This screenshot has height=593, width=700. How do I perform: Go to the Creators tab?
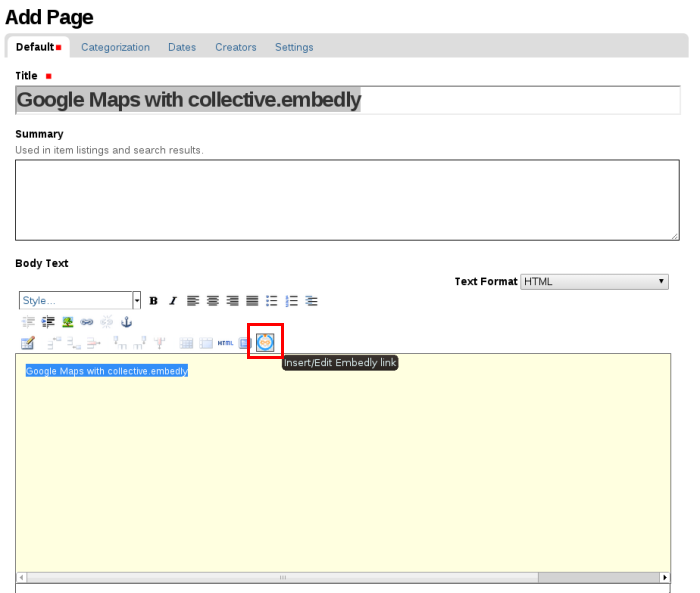click(x=236, y=47)
